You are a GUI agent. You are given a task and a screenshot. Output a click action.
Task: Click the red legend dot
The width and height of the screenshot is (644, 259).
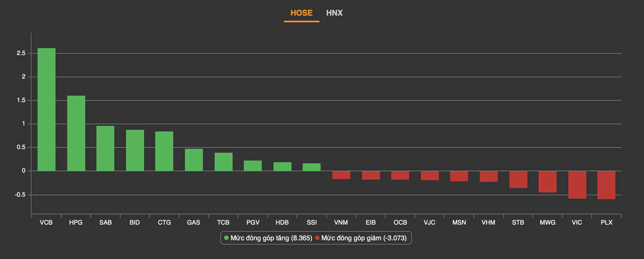tap(317, 238)
